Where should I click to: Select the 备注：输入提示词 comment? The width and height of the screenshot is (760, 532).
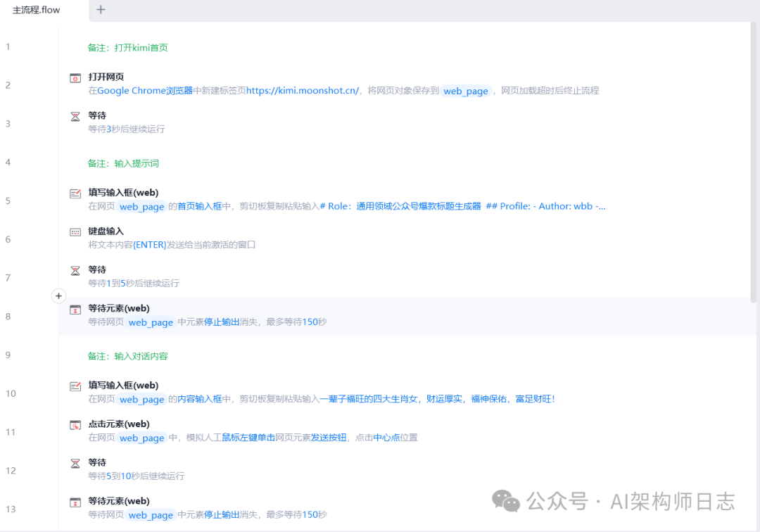[x=123, y=163]
